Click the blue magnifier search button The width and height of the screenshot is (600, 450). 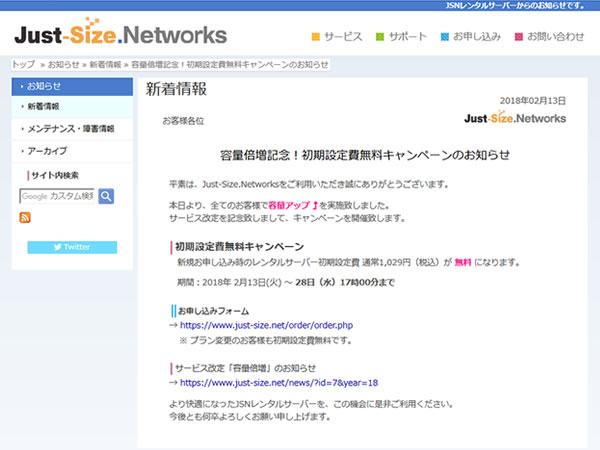106,196
